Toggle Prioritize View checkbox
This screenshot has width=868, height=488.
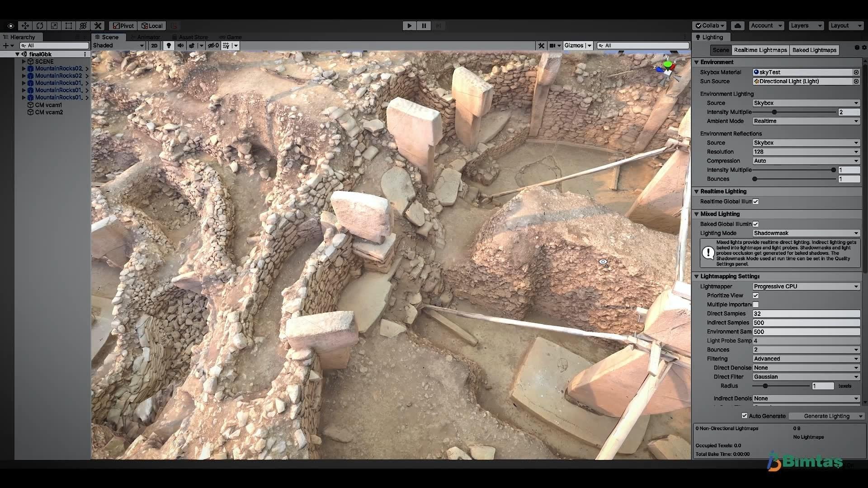(x=755, y=296)
